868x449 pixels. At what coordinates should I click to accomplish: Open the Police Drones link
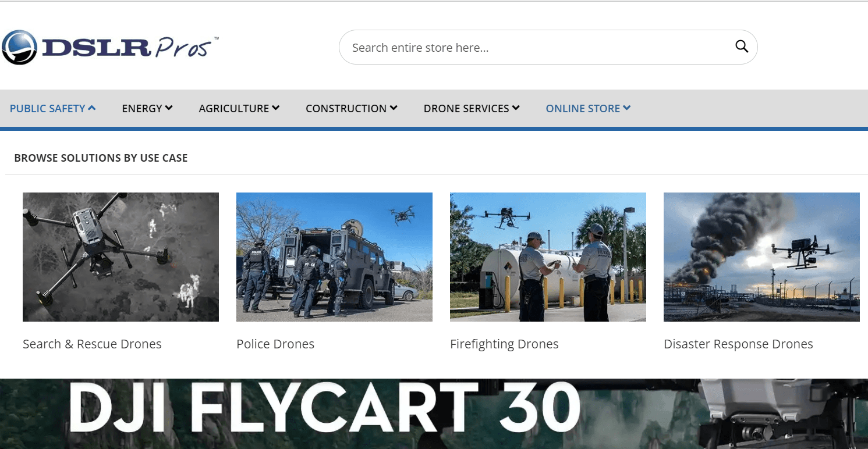click(x=275, y=344)
